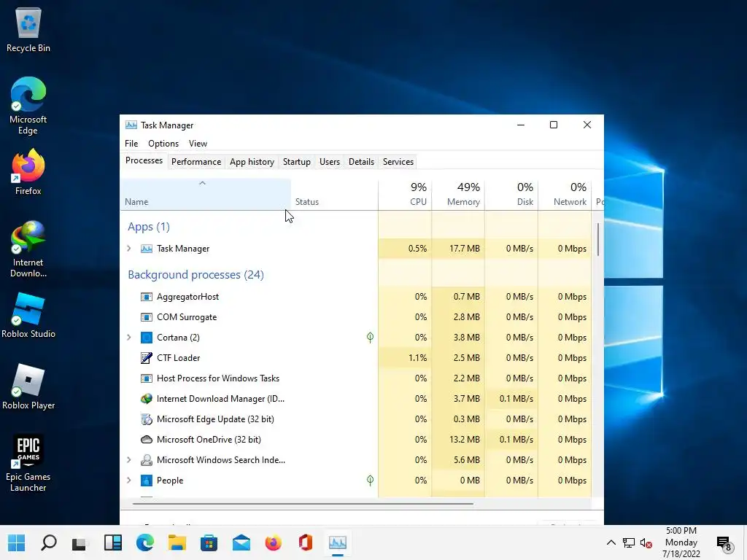The height and width of the screenshot is (560, 747).
Task: Sort processes by Disk column
Action: pos(511,194)
